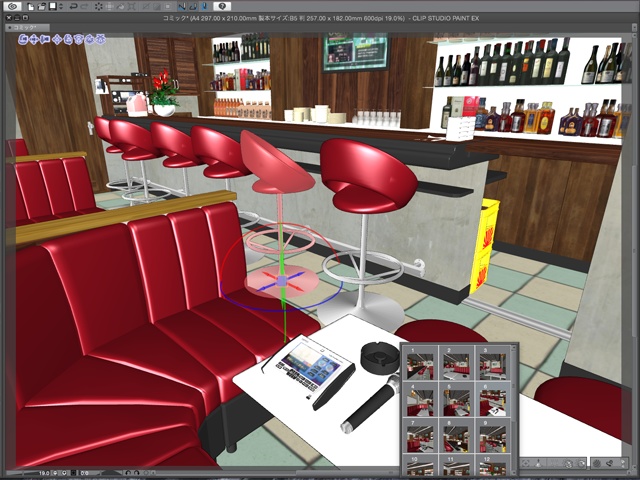Screen dimensions: 640x480
Task: Undo the last action
Action: click(73, 7)
